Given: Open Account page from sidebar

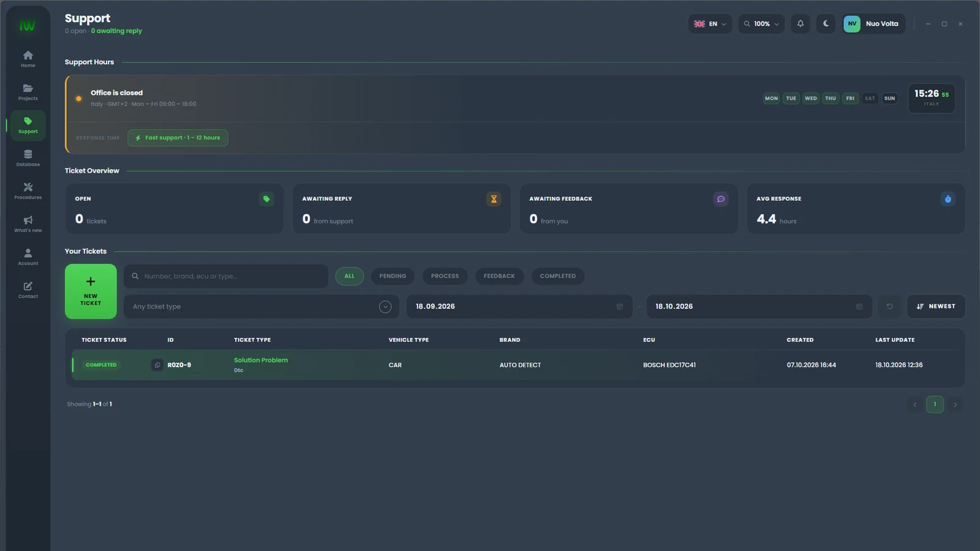Looking at the screenshot, I should click(28, 257).
